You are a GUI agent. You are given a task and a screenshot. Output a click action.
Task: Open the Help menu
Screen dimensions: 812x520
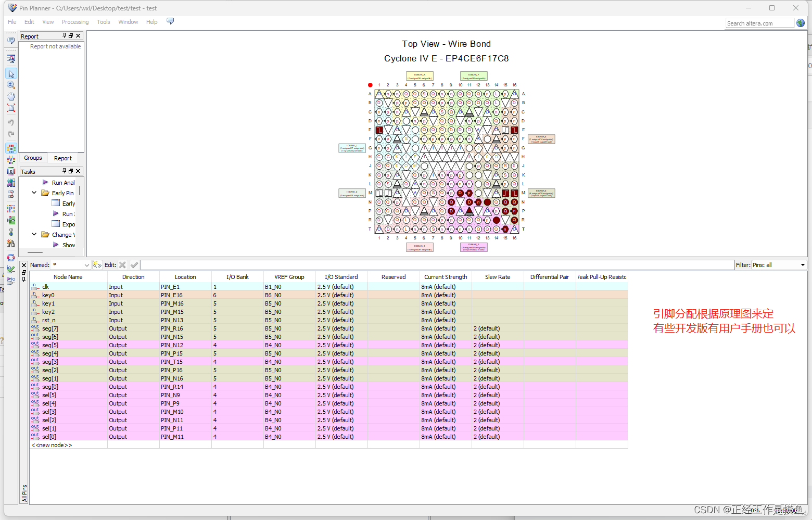click(x=151, y=22)
